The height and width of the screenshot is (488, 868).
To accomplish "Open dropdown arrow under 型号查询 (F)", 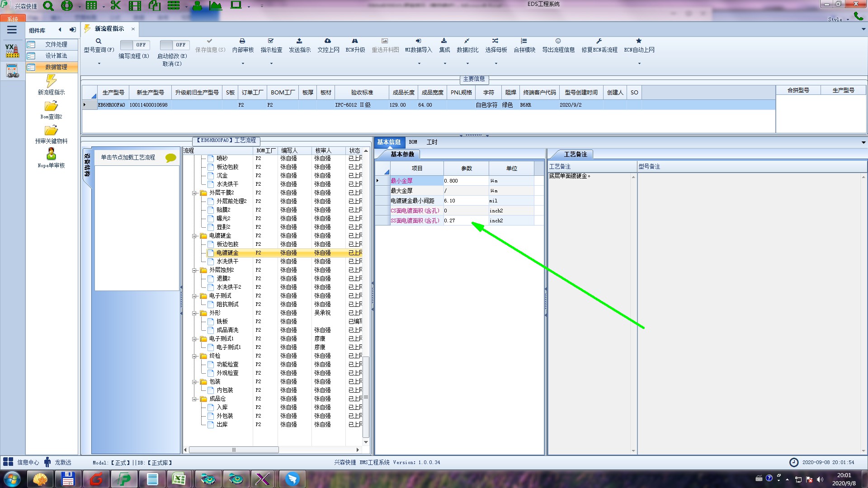I will 99,64.
